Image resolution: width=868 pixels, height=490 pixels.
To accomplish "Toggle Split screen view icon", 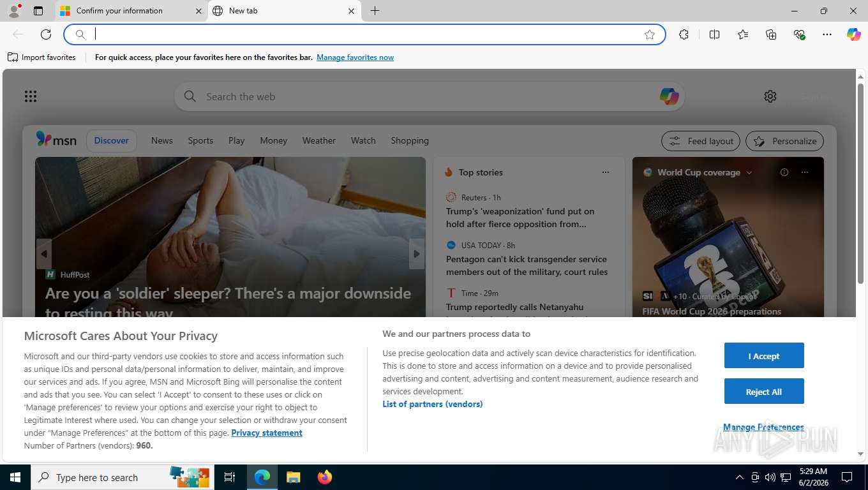I will 715,34.
